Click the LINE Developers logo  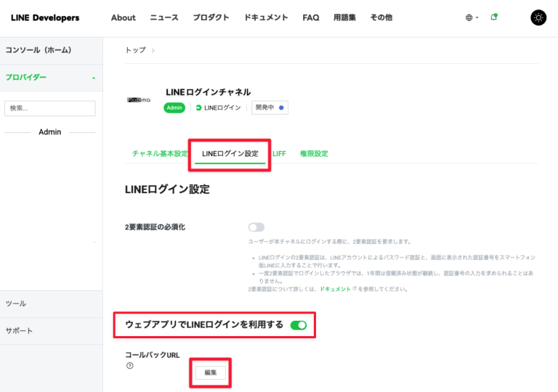tap(45, 17)
